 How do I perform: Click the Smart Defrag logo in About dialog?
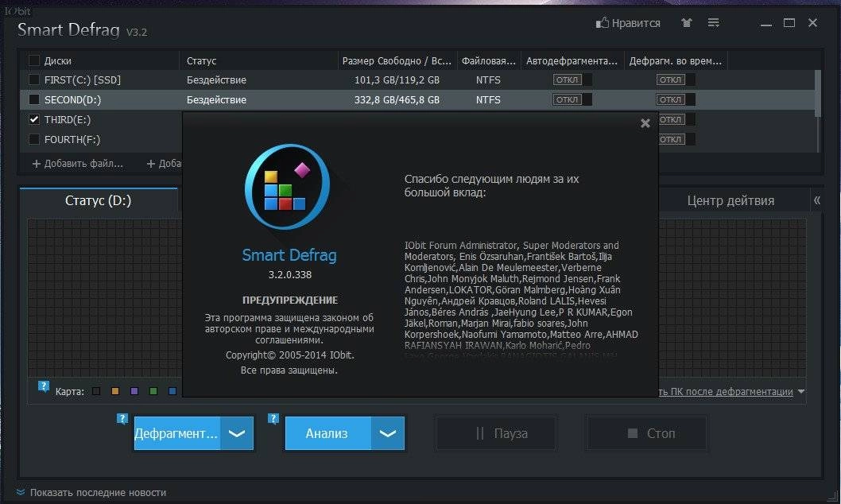[288, 187]
